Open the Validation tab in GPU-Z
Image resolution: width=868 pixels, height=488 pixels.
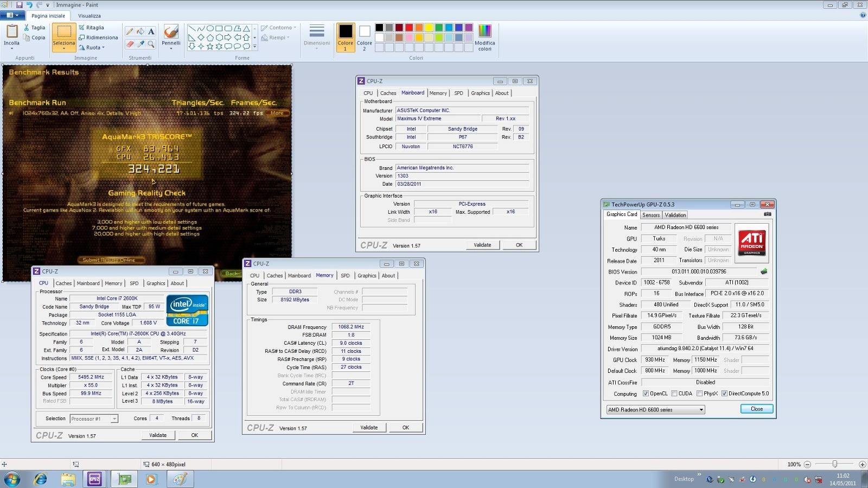click(x=675, y=215)
